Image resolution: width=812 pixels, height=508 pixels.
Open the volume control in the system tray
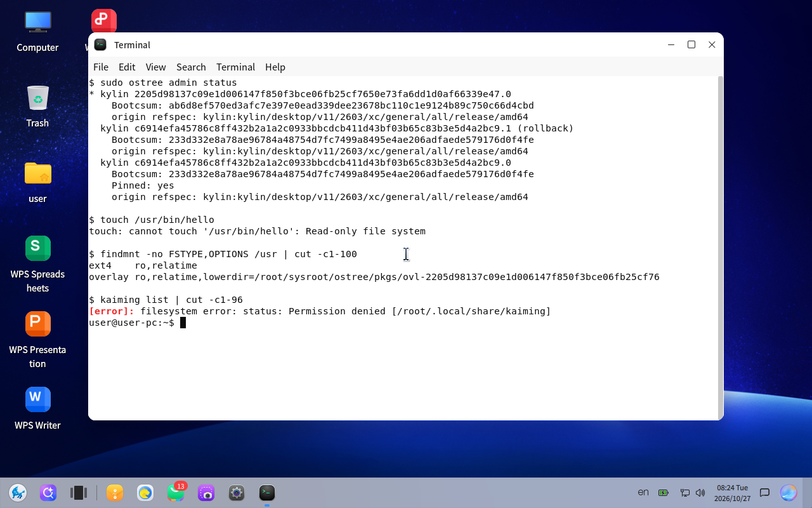click(x=700, y=493)
